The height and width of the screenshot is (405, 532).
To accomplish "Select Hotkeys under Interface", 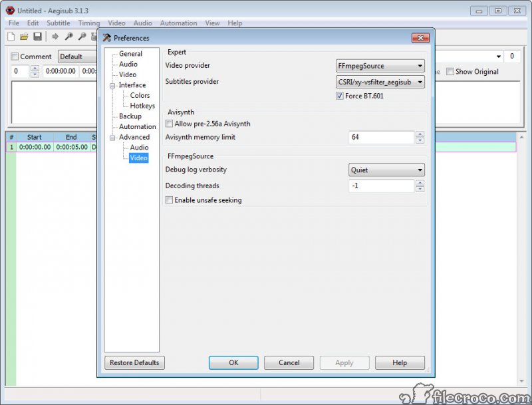I will 142,106.
